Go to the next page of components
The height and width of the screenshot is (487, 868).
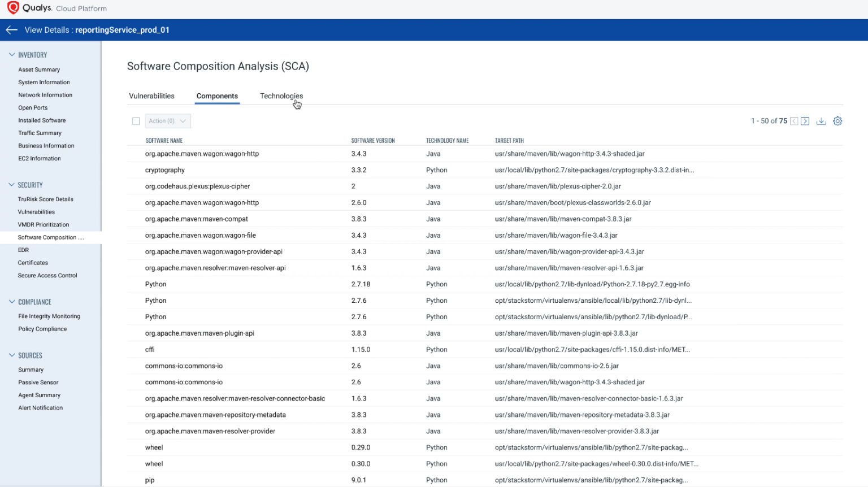pos(805,120)
